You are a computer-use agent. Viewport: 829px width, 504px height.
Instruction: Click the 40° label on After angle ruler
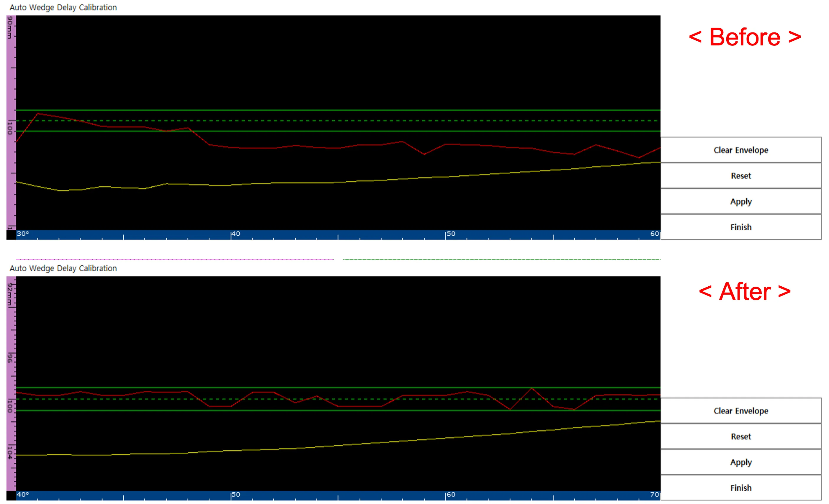click(23, 494)
